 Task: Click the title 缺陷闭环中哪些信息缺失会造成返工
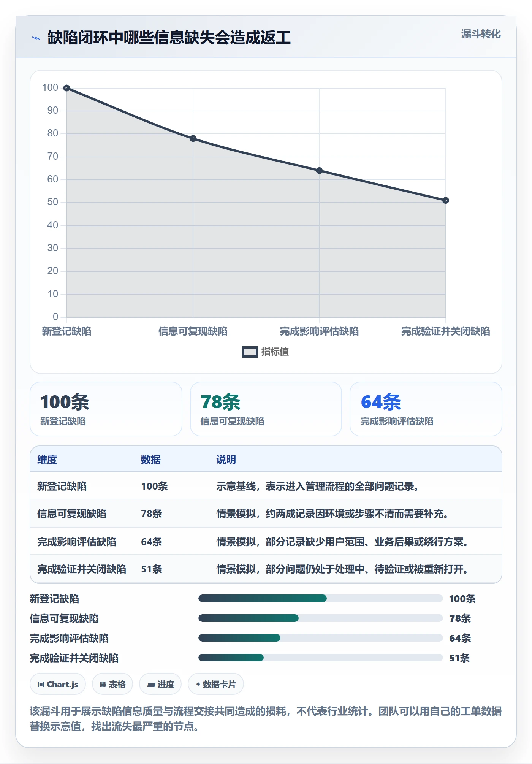point(169,38)
